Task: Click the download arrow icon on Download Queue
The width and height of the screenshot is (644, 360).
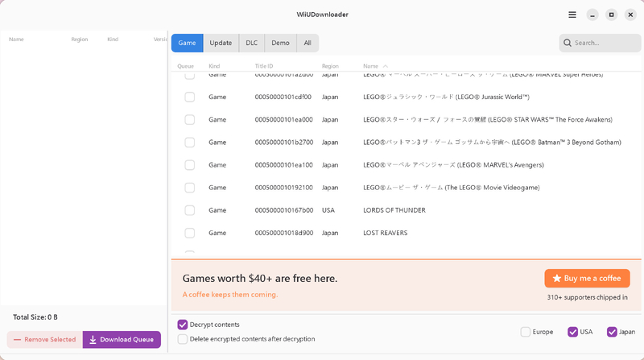Action: [93, 339]
